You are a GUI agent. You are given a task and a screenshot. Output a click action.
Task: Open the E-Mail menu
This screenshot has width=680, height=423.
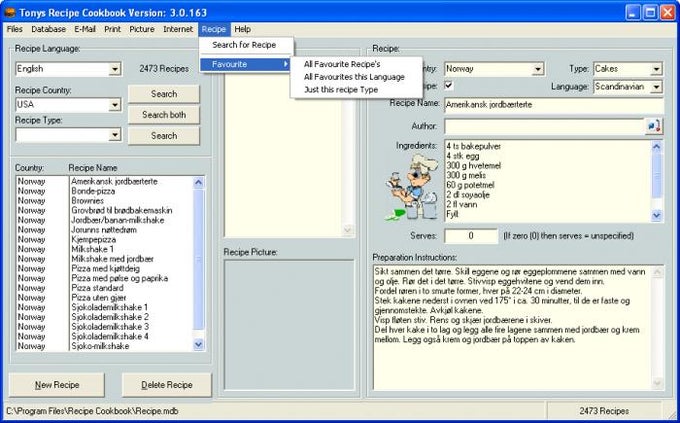click(85, 29)
